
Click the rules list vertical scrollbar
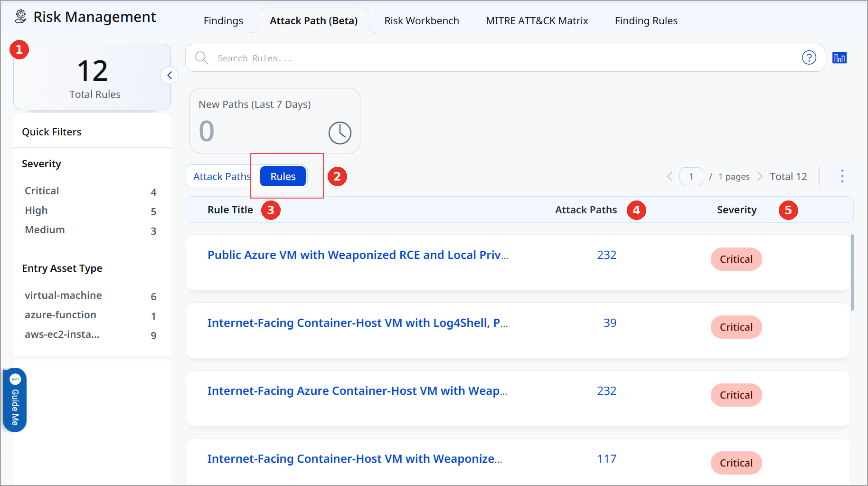point(852,272)
